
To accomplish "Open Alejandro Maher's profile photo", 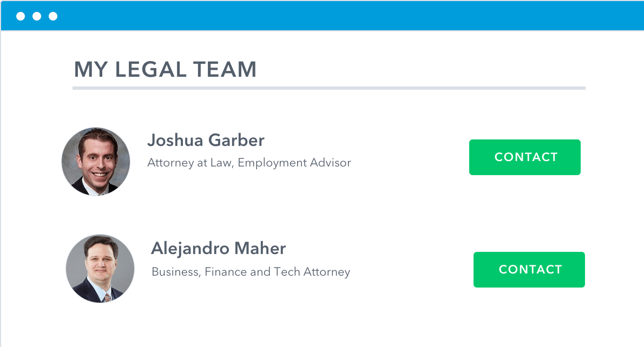I will coord(100,269).
